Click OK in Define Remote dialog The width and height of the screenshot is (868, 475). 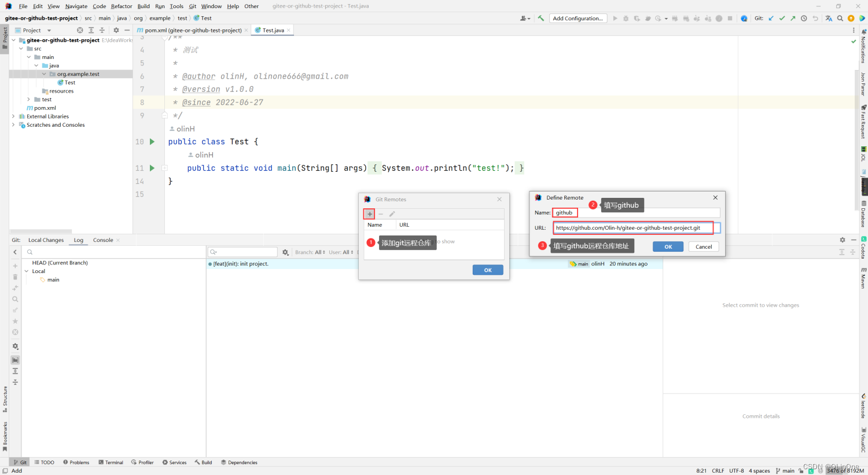(668, 246)
